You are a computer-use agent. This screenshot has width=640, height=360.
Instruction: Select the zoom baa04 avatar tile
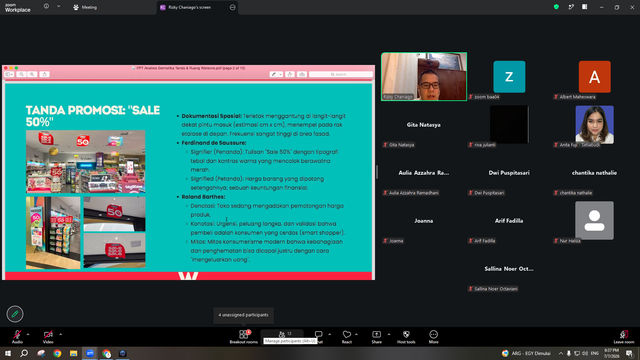click(509, 77)
